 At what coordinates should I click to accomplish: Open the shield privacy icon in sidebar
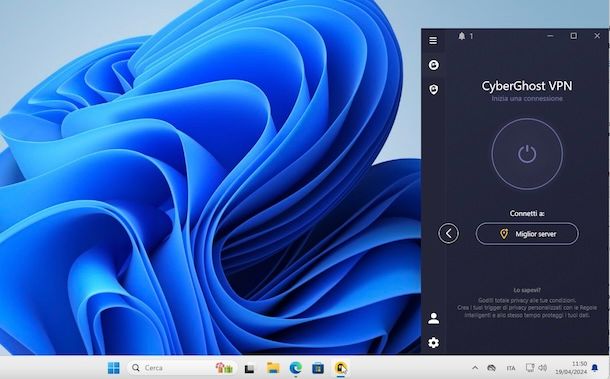pyautogui.click(x=433, y=89)
